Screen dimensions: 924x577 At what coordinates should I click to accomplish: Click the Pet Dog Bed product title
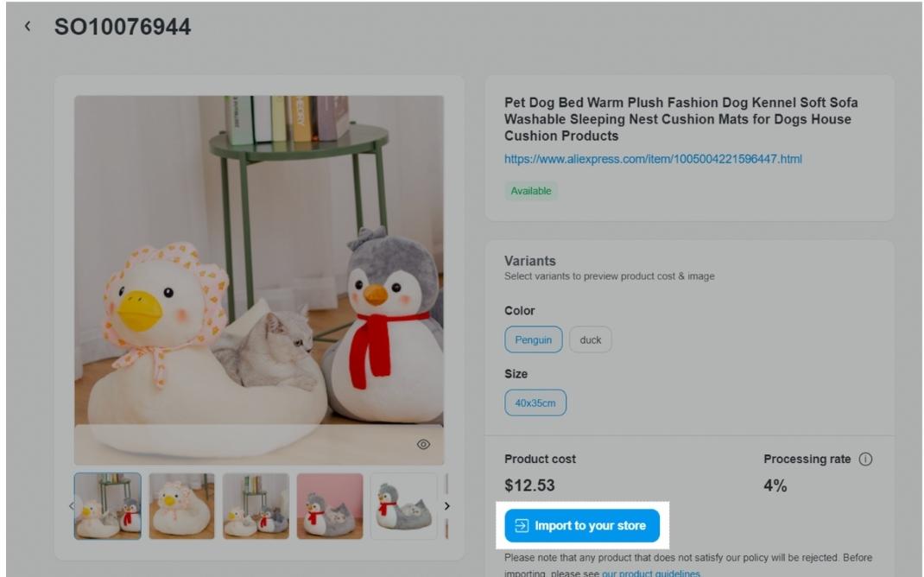(x=680, y=119)
